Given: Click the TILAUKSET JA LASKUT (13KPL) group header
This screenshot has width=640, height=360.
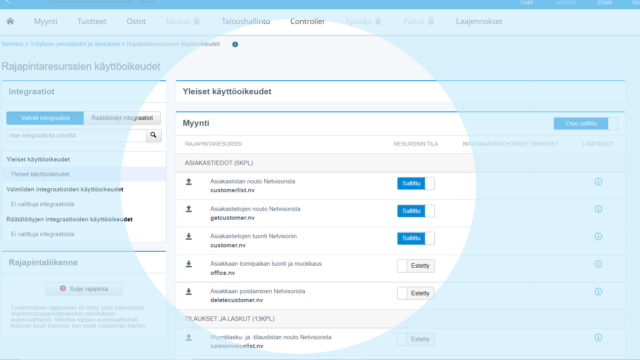Looking at the screenshot, I should tap(229, 319).
